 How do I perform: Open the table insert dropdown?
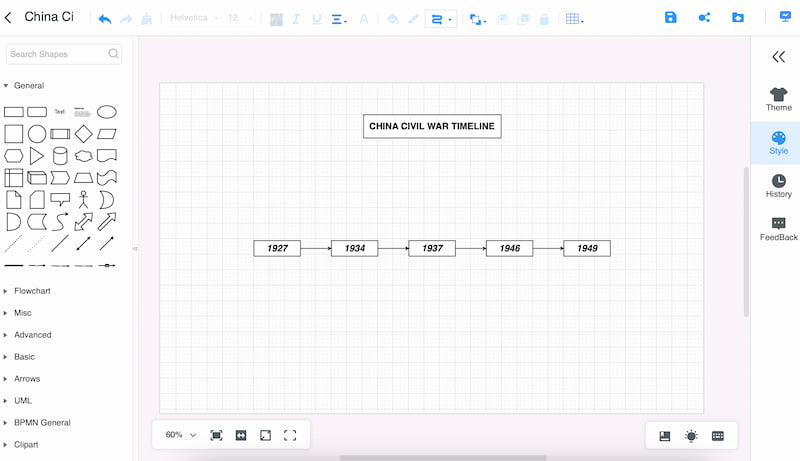point(574,19)
